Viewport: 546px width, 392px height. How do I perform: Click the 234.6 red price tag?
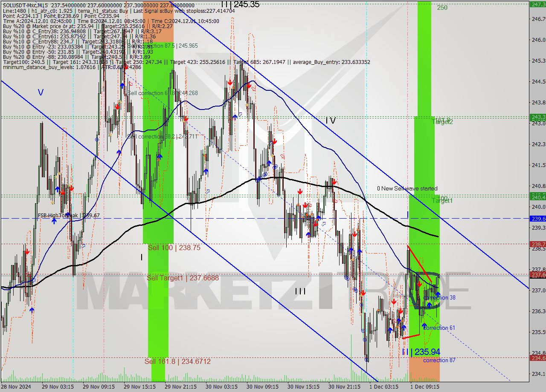pyautogui.click(x=537, y=358)
